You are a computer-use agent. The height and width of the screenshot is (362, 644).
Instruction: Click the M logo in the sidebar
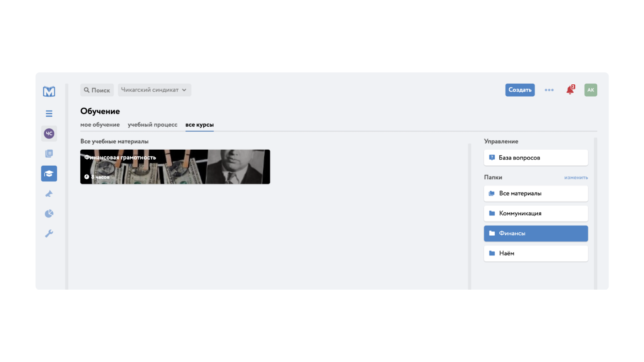[x=49, y=91]
